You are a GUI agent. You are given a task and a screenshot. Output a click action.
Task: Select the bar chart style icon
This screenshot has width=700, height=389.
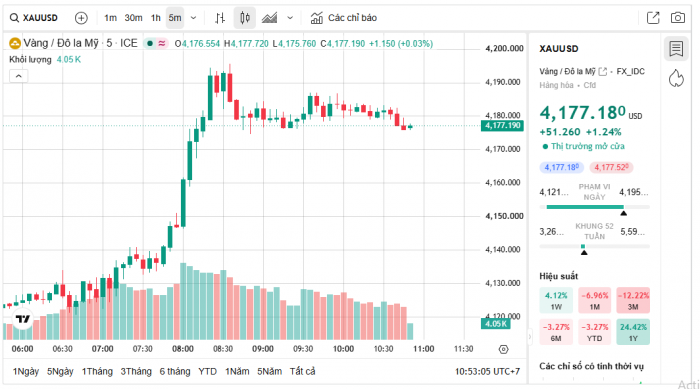[x=220, y=18]
